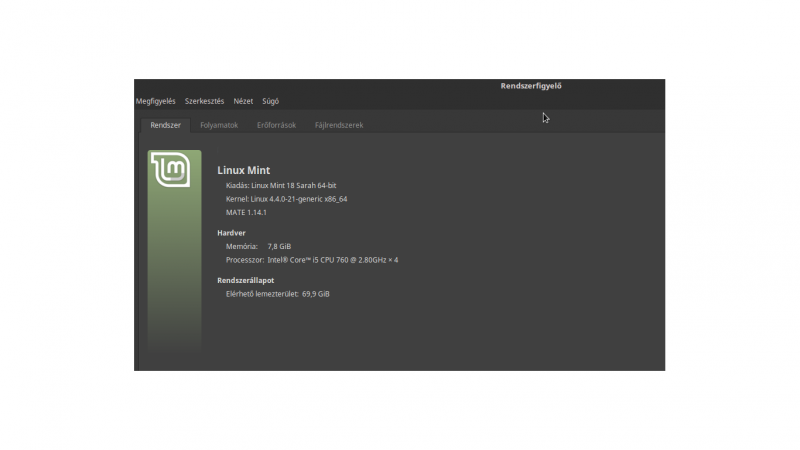800x450 pixels.
Task: Click the Elérhető lemezterület 69,9 GiB line
Action: 278,294
